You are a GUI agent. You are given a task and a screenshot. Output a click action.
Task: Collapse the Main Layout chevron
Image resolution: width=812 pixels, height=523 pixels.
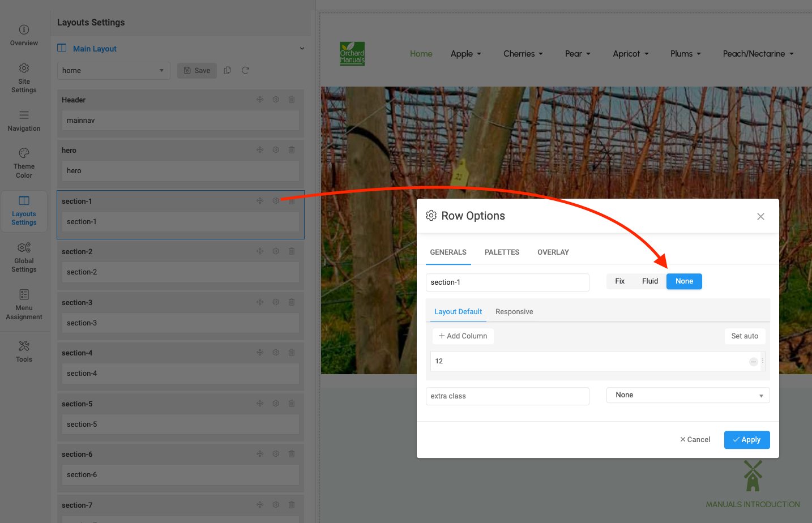point(302,49)
